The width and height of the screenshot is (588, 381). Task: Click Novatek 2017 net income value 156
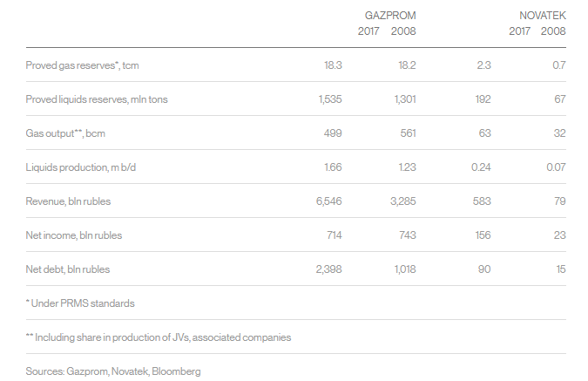tap(481, 235)
